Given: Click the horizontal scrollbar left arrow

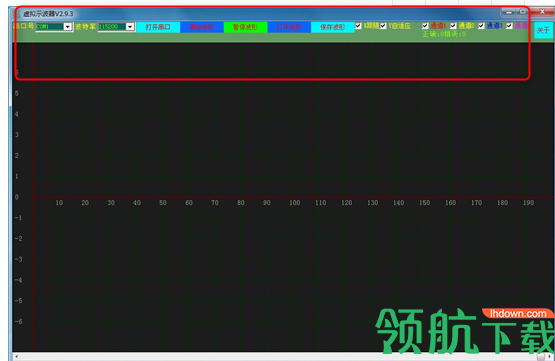Looking at the screenshot, I should 16,356.
